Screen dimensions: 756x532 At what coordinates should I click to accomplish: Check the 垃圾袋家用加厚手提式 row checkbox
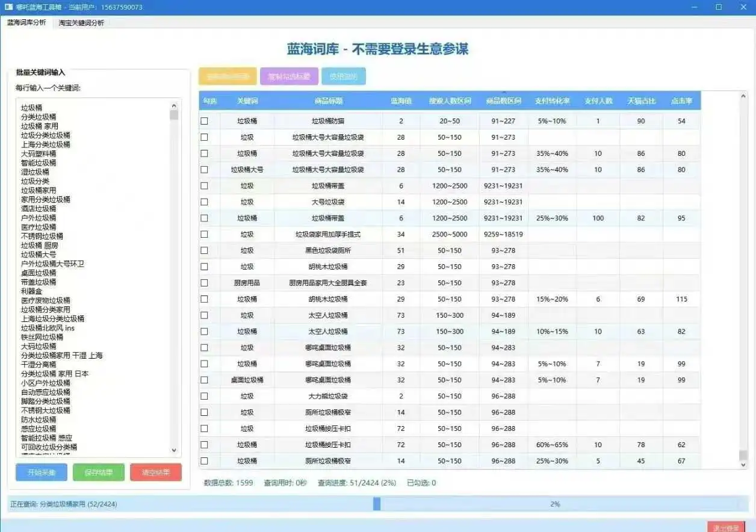click(x=204, y=234)
